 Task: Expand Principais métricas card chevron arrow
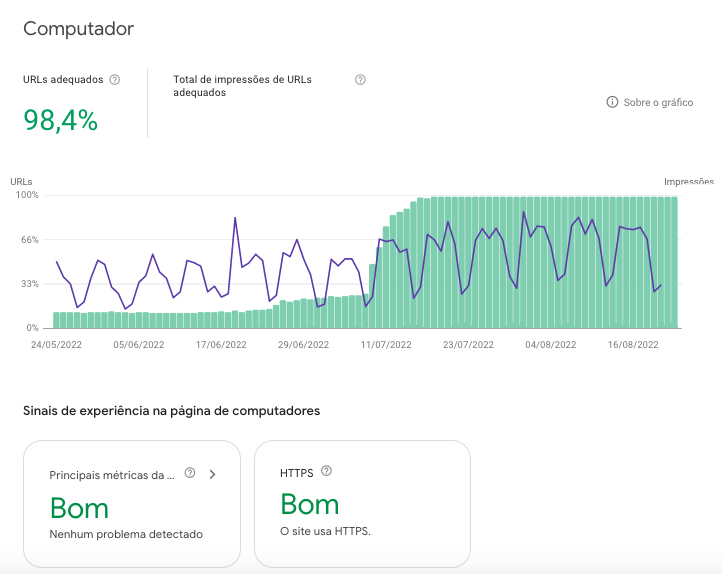[212, 474]
